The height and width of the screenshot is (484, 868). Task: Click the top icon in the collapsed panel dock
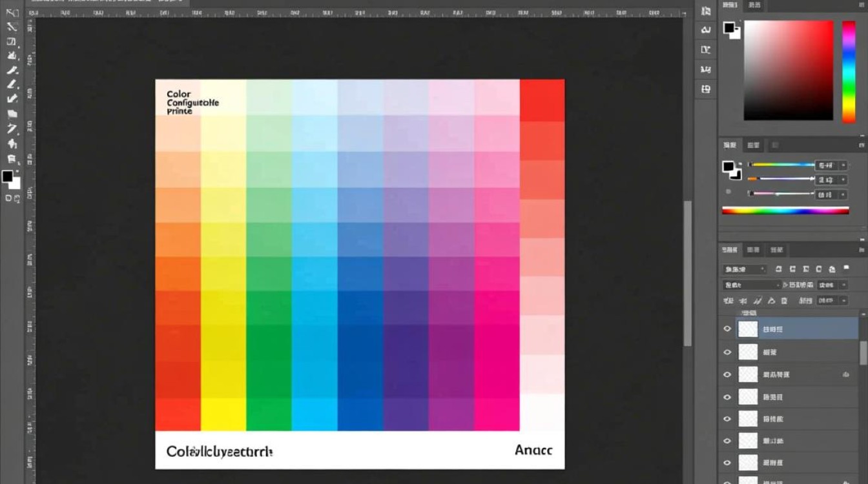tap(706, 10)
